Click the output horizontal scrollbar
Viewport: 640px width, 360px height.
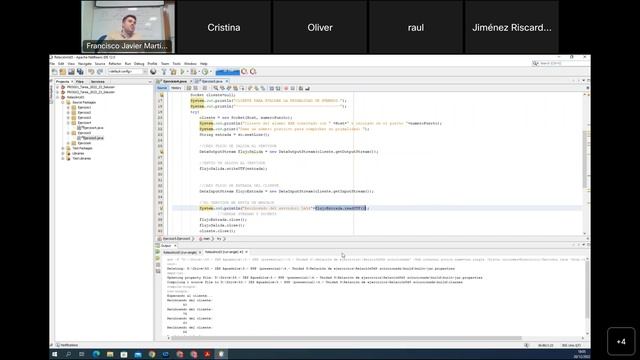coord(346,338)
